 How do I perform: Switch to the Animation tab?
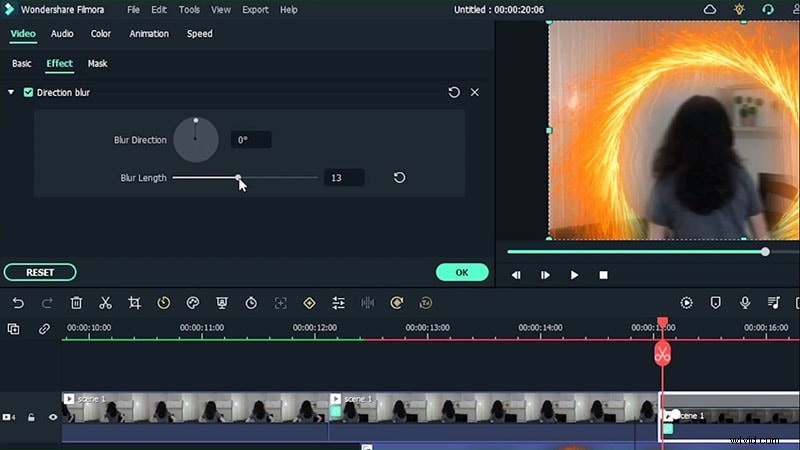pyautogui.click(x=149, y=34)
